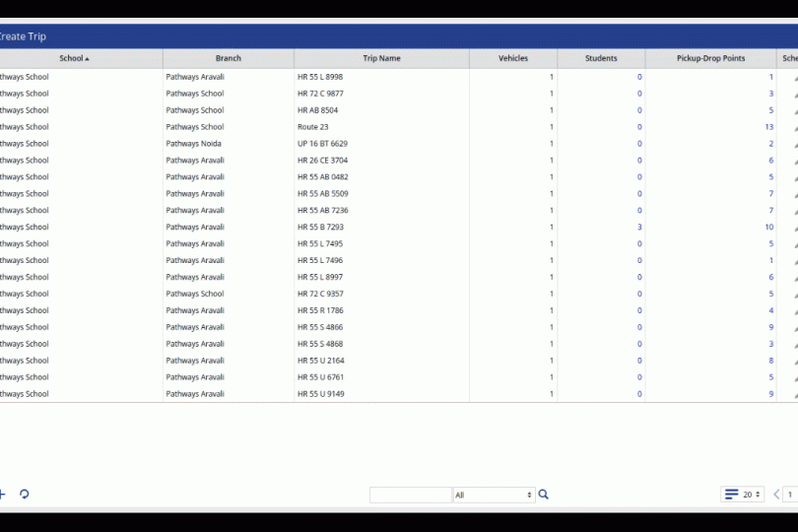Open pickup-drop points link 13 for Route 23
Image resolution: width=798 pixels, height=532 pixels.
(x=768, y=127)
